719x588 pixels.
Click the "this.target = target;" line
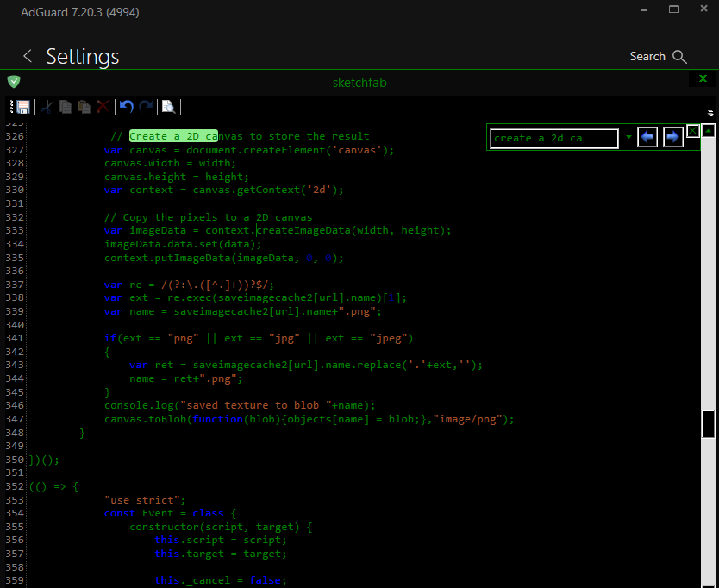pyautogui.click(x=221, y=554)
